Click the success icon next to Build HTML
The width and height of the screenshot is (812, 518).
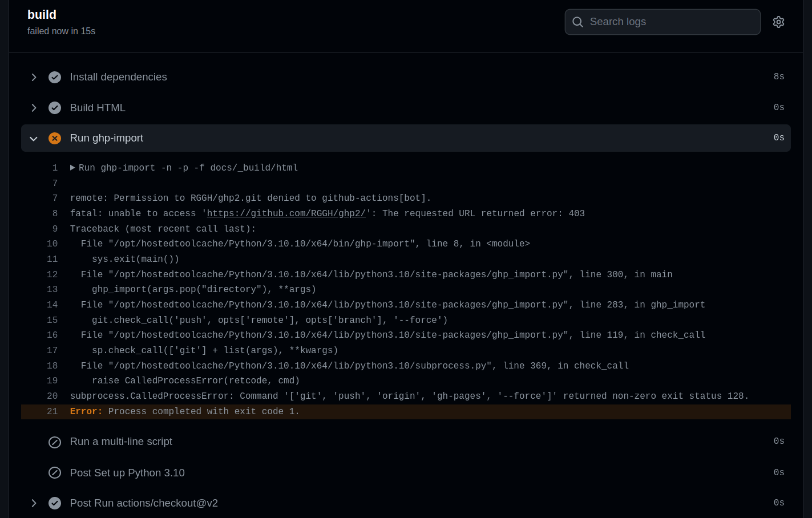(x=55, y=107)
